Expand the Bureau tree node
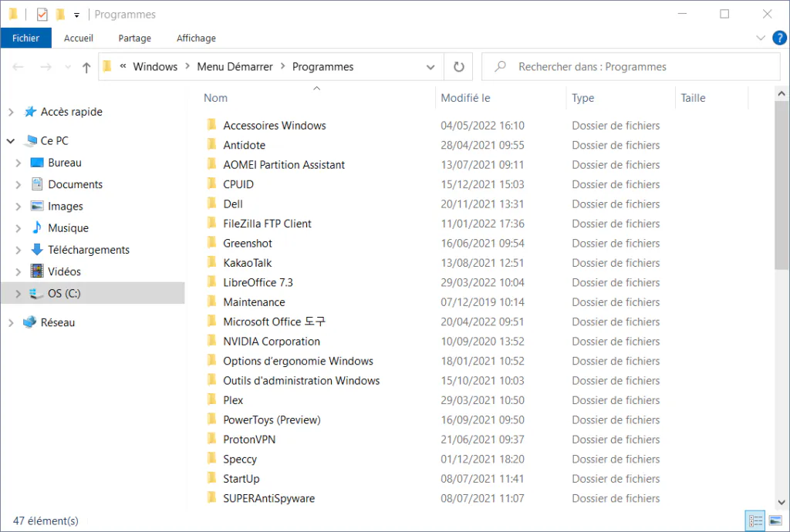Viewport: 790px width, 532px height. 19,163
